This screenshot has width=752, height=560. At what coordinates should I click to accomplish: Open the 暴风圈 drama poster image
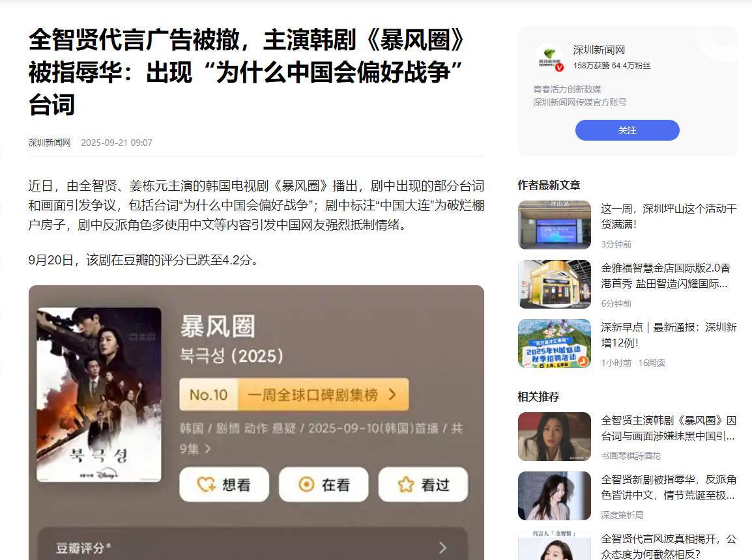[99, 394]
